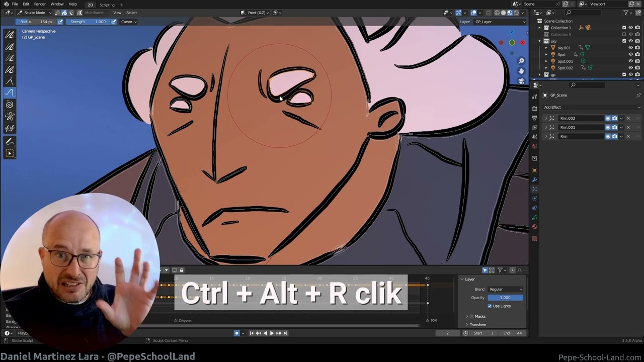Play the animation forward
Screen dimensions: 644x362
pos(272,333)
